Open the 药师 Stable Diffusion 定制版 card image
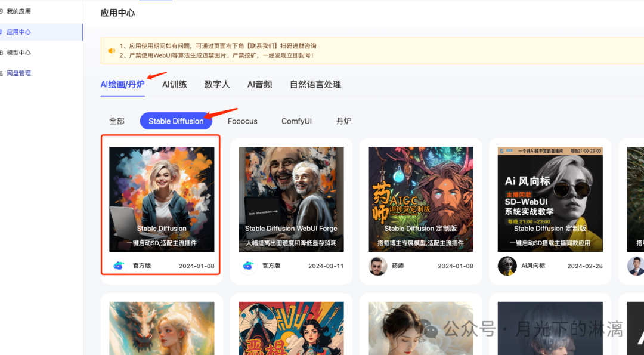Image resolution: width=644 pixels, height=355 pixels. coord(420,199)
